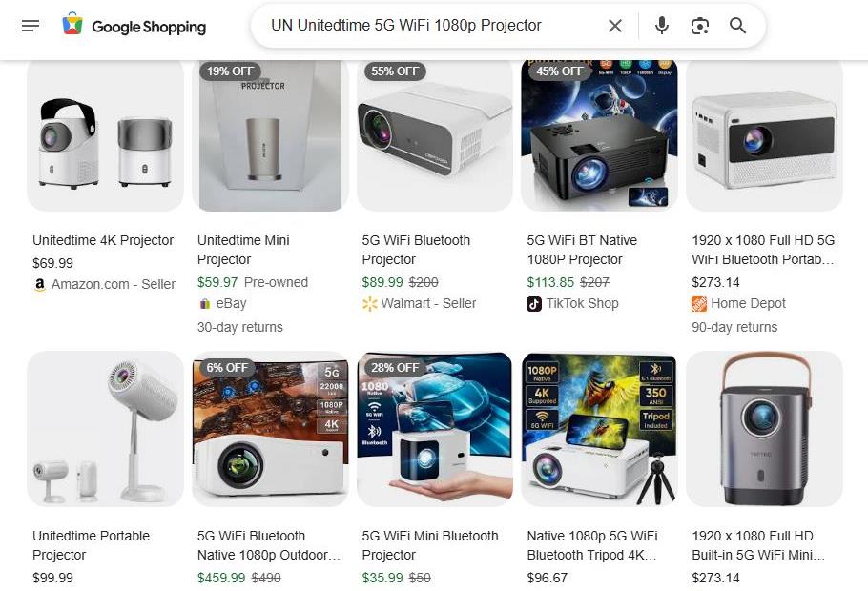
Task: Open Native 1080p 5G WiFi Tripod listing
Action: [592, 545]
